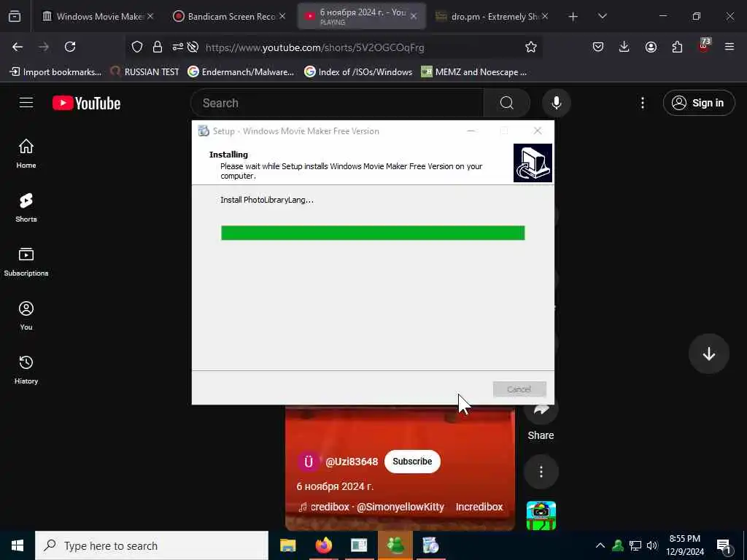Open Endermanch/Malware bookmark
Screen dimensions: 747x560
[x=241, y=72]
